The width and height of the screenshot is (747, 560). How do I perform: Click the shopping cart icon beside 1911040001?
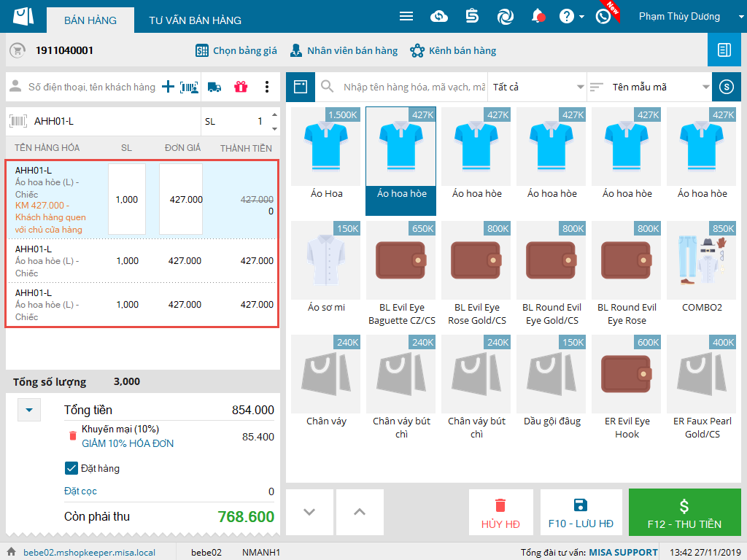pyautogui.click(x=18, y=50)
